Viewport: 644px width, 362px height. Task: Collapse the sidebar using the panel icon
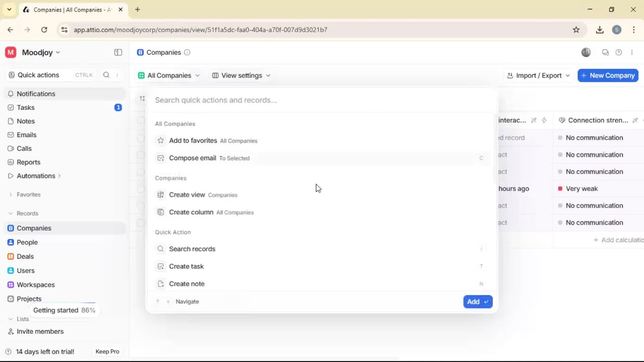118,52
